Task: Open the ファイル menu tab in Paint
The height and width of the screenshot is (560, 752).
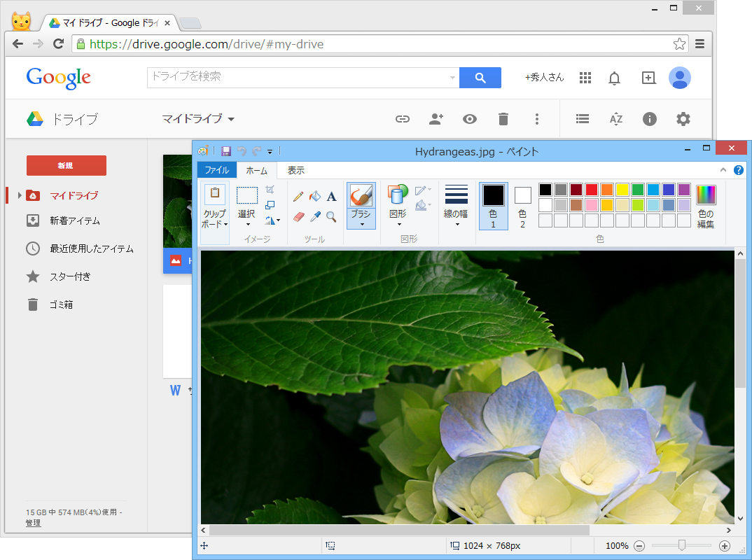Action: click(x=217, y=170)
